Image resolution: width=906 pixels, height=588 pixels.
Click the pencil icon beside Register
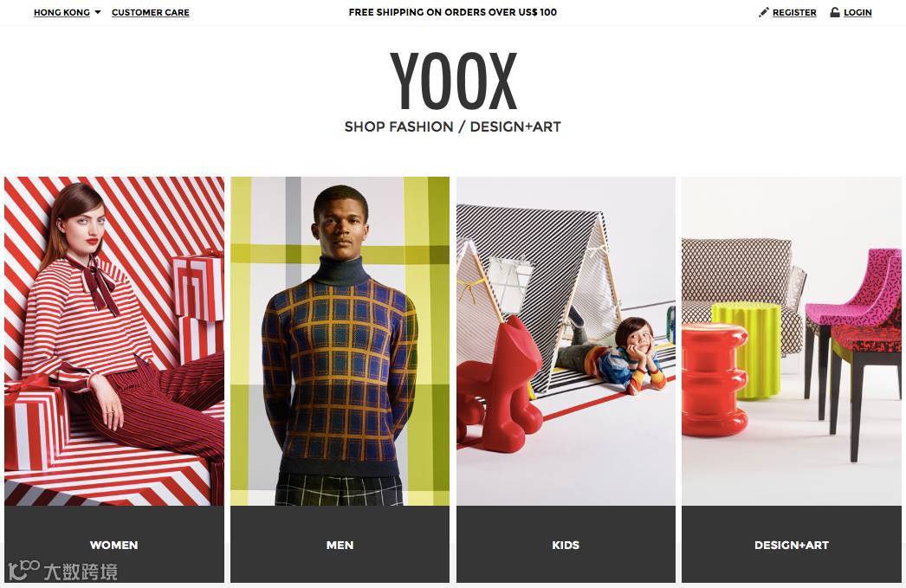pyautogui.click(x=763, y=12)
